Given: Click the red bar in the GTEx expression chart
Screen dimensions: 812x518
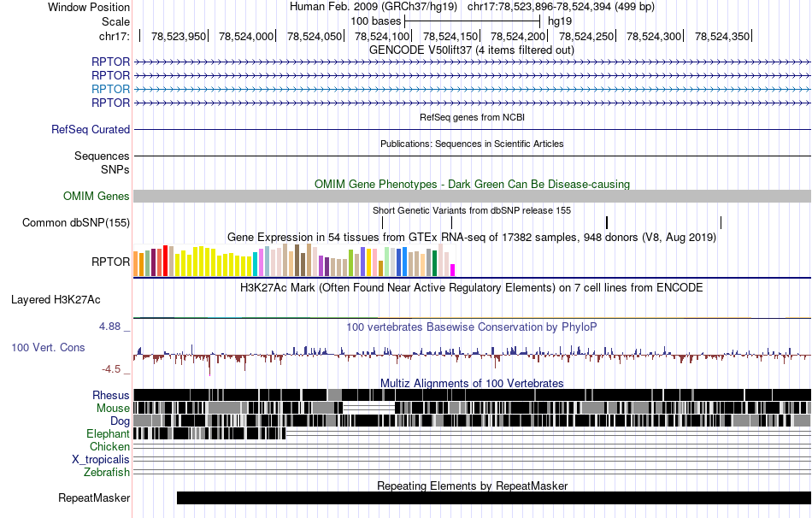Looking at the screenshot, I should [165, 261].
